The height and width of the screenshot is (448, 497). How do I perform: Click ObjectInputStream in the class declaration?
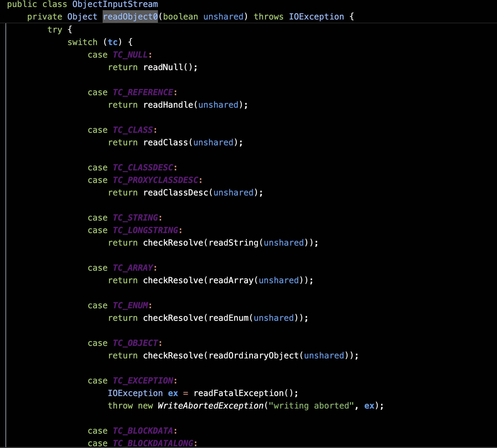tap(115, 4)
